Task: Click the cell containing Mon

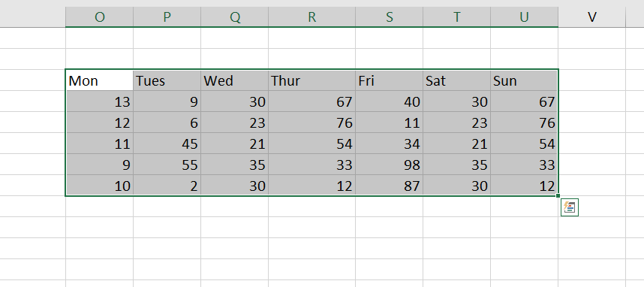Action: [99, 80]
